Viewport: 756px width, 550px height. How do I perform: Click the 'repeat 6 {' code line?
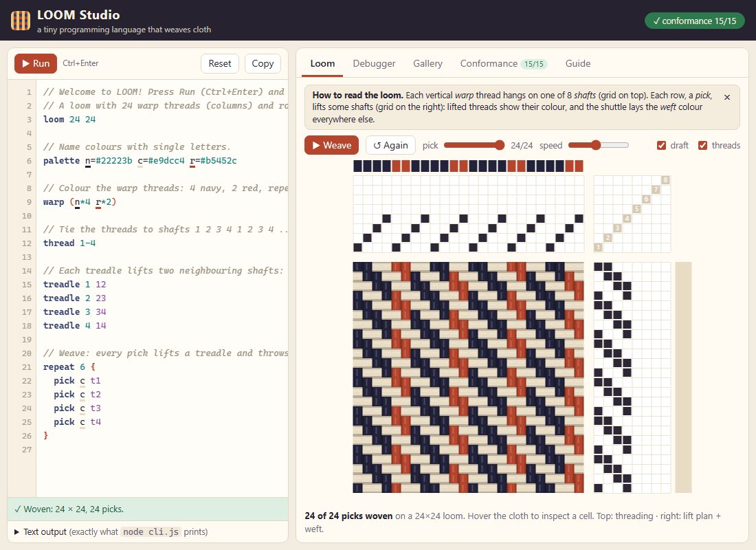tap(69, 366)
